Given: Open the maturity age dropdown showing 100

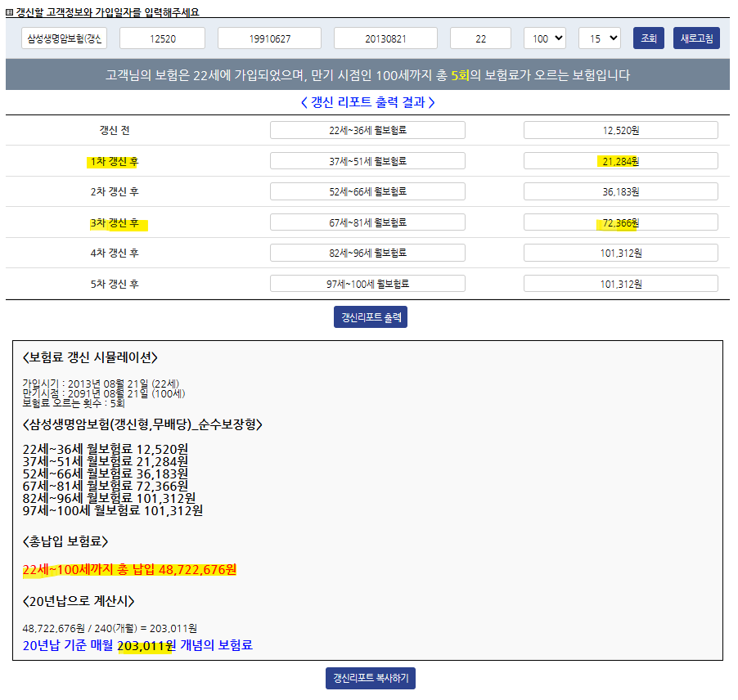Looking at the screenshot, I should point(544,38).
